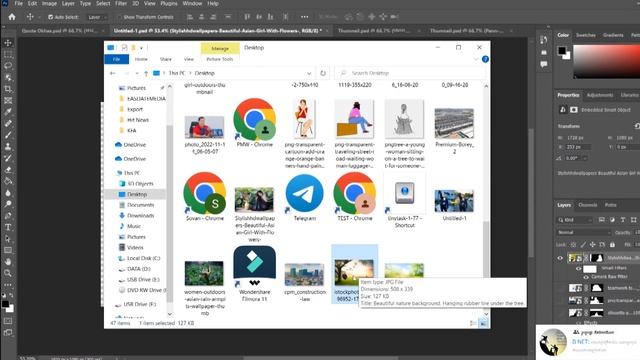Toggle Auto-Select checkbox
Viewport: 640px width, 360px height.
[x=51, y=17]
